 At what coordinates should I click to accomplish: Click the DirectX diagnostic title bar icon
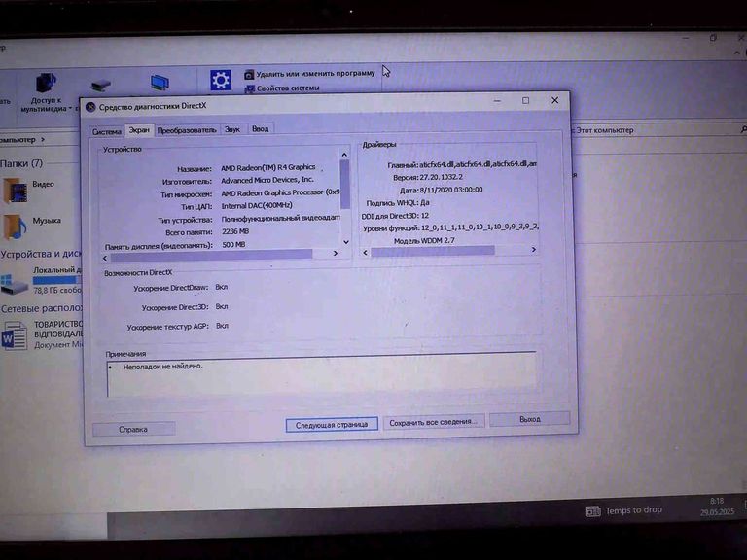[90, 107]
